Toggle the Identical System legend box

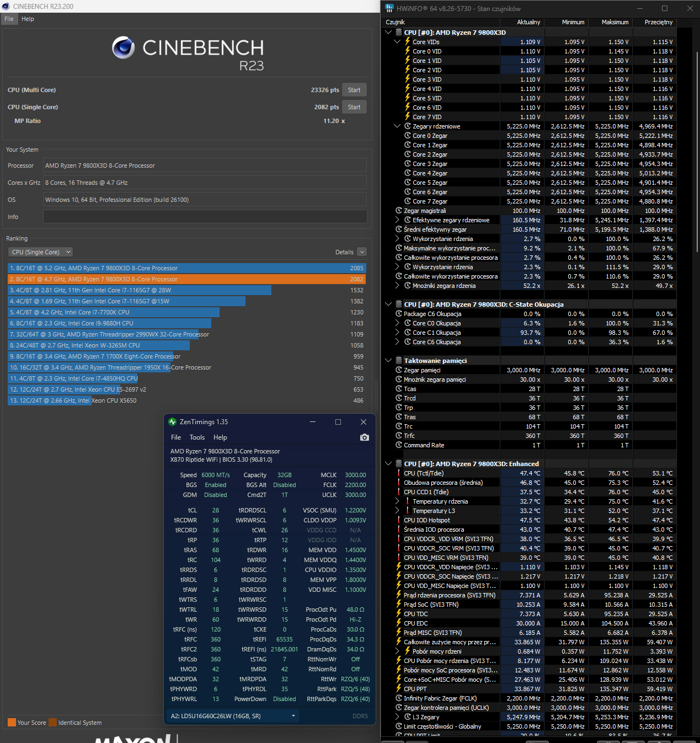[52, 723]
